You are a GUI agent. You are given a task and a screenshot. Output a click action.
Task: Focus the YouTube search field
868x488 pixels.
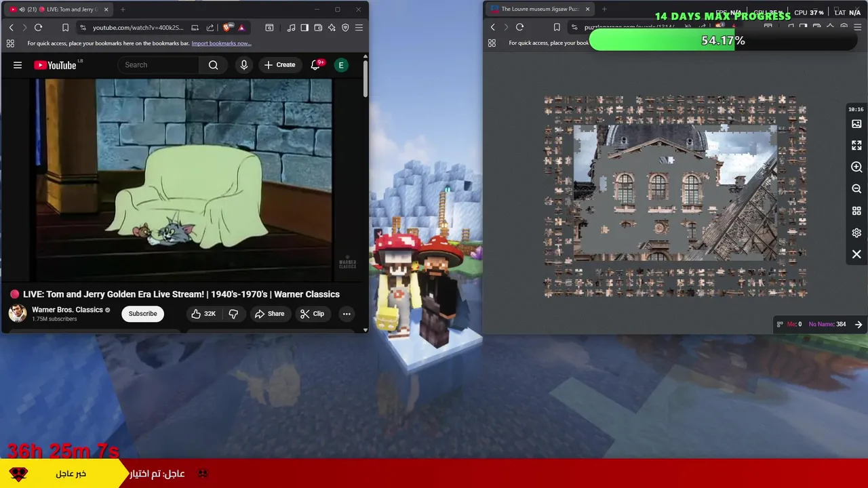coord(158,65)
